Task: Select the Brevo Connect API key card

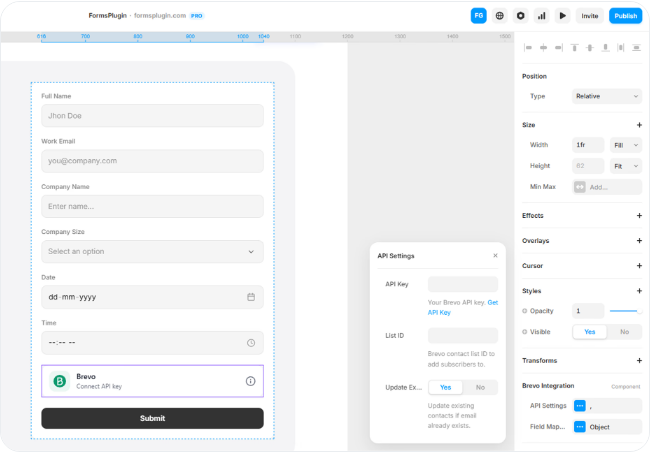Action: [153, 381]
